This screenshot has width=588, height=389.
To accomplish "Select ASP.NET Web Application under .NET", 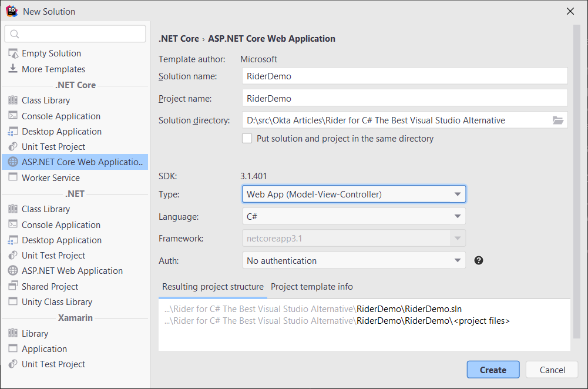I will 72,271.
